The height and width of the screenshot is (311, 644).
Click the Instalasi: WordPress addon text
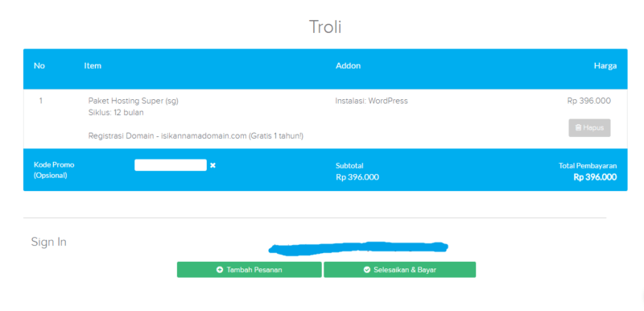371,101
